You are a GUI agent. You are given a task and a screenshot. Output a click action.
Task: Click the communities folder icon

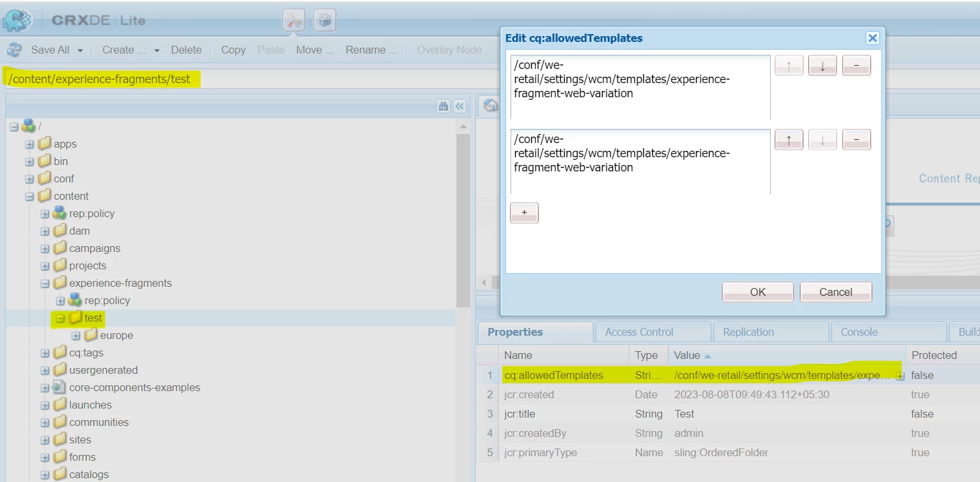coord(60,422)
